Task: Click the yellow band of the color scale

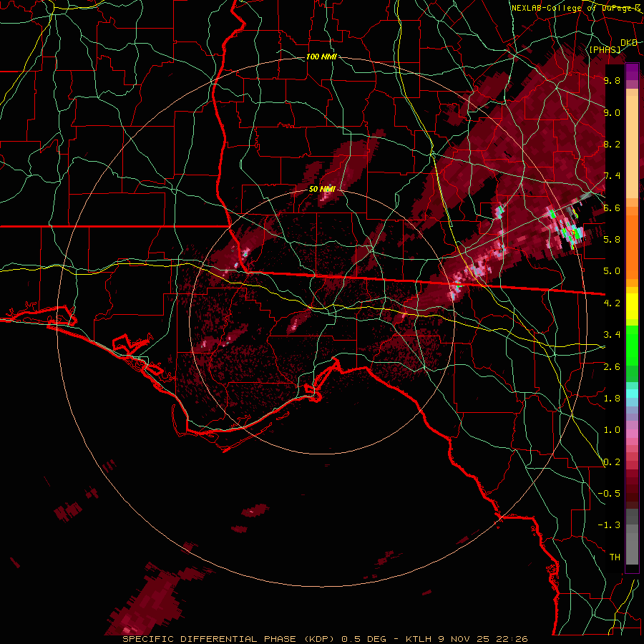Action: click(632, 306)
